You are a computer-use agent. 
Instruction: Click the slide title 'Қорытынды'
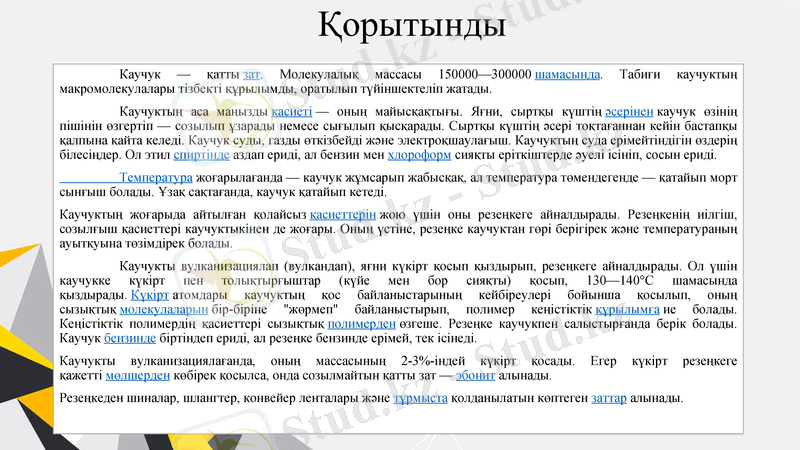[x=412, y=26]
